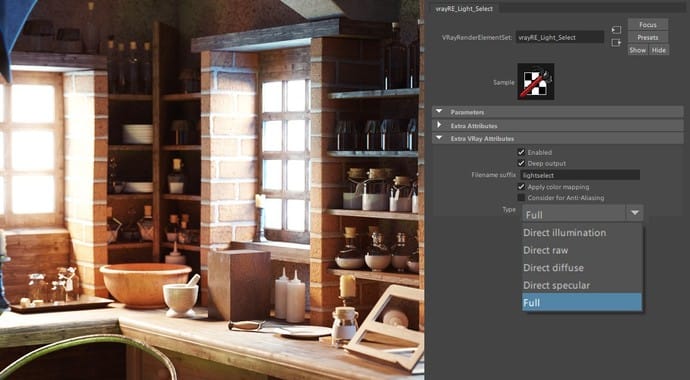Click the go-to-output-connection arrow icon
Viewport: 690px width, 380px height.
pyautogui.click(x=616, y=43)
